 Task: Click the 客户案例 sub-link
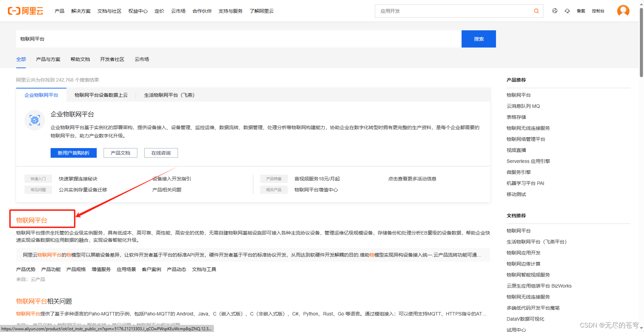[151, 269]
